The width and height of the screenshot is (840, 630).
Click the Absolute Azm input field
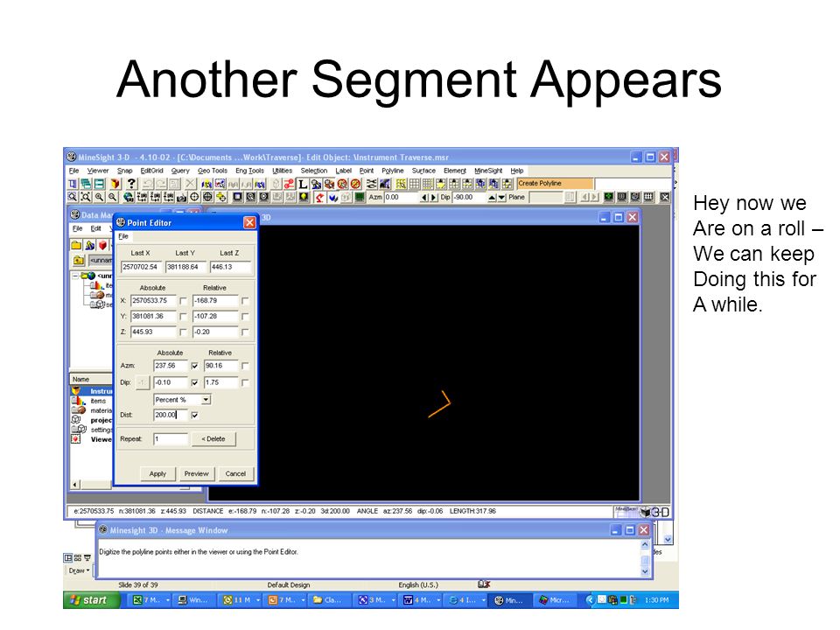(171, 366)
